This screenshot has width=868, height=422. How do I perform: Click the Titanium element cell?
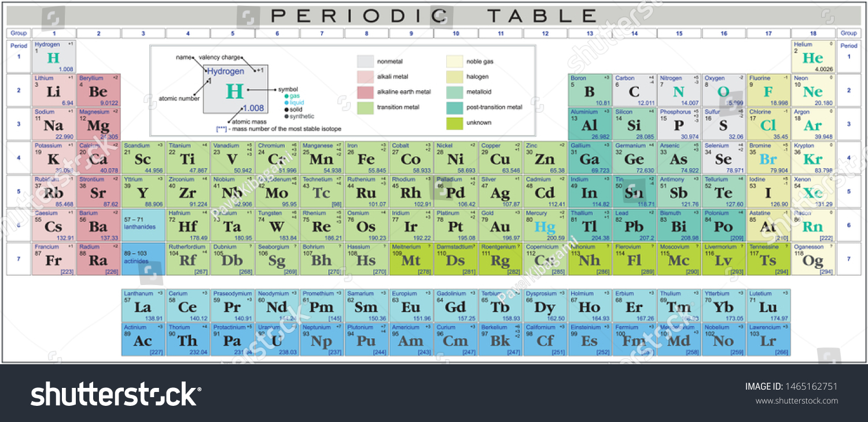187,158
